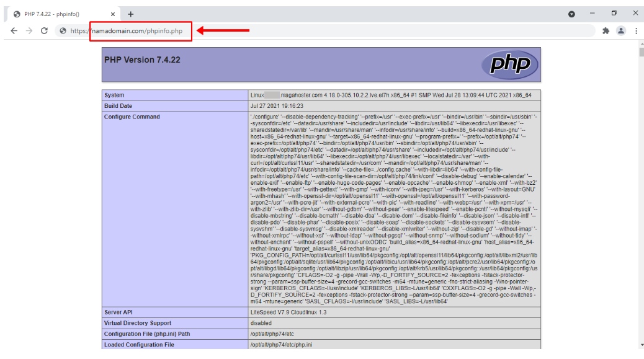Click the 'Build Date' row label
Viewport: 644px width, 359px height.
(118, 106)
